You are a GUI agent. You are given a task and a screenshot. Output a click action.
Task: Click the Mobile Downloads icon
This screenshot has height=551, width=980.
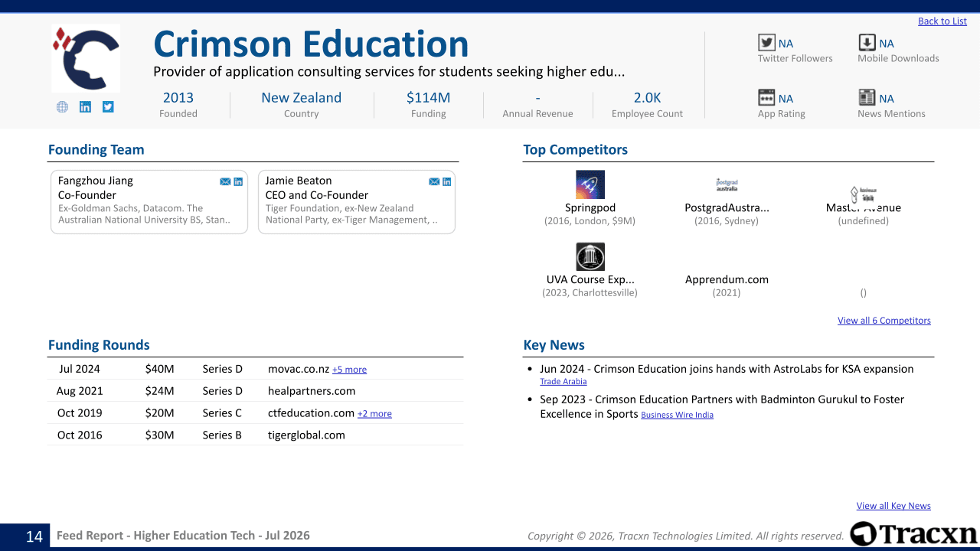pos(867,43)
